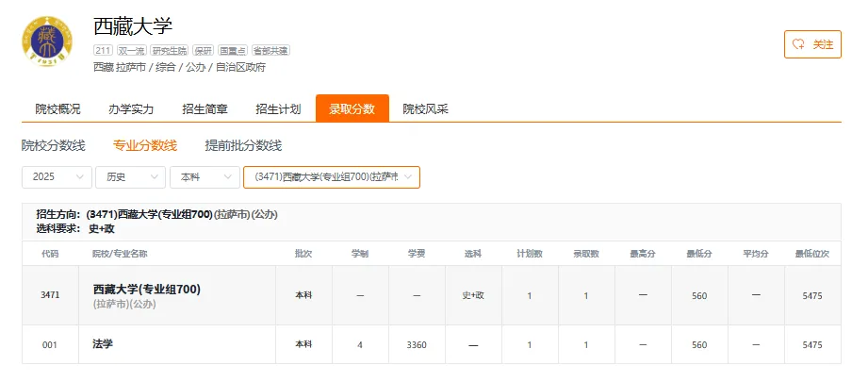Click code 3471 table cell
Image resolution: width=868 pixels, height=382 pixels.
tap(50, 295)
